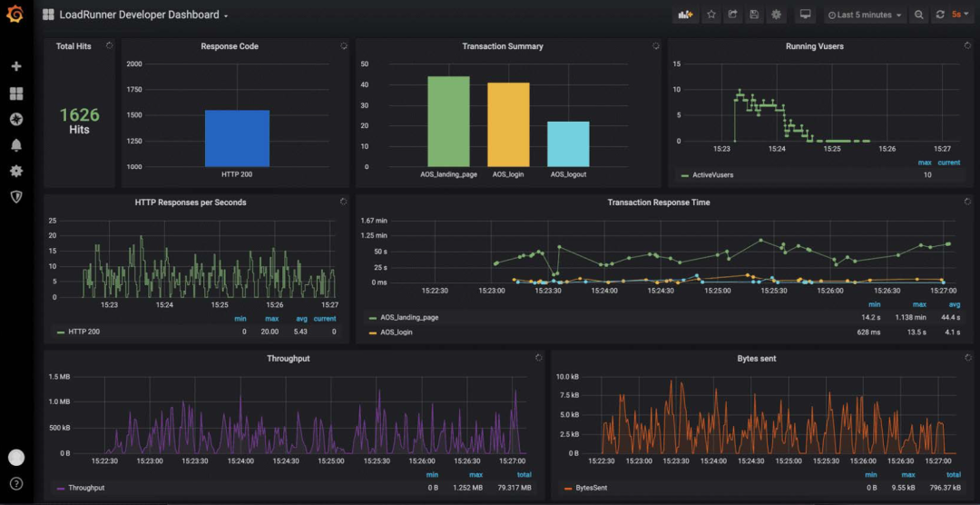Click the refresh dashboard button

pyautogui.click(x=940, y=15)
